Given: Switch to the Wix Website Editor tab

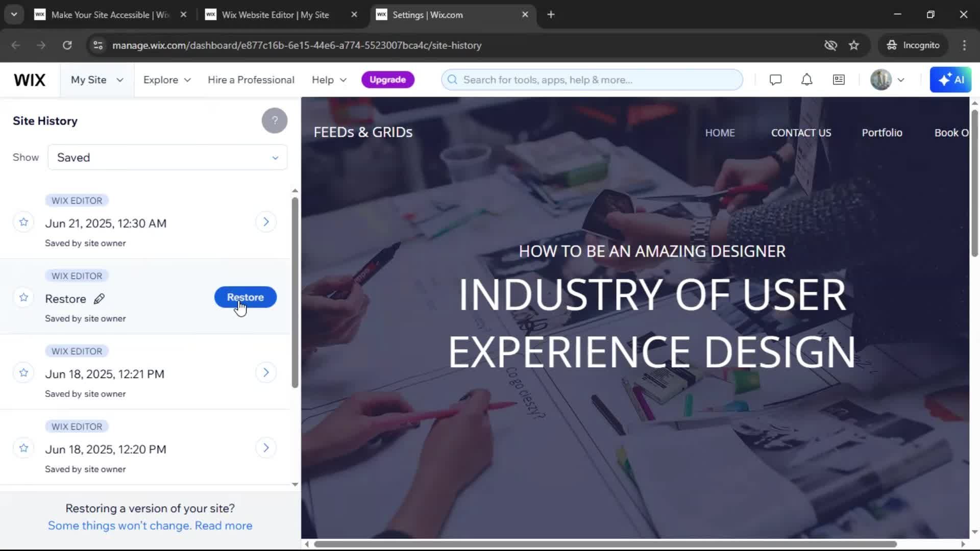Looking at the screenshot, I should click(276, 15).
